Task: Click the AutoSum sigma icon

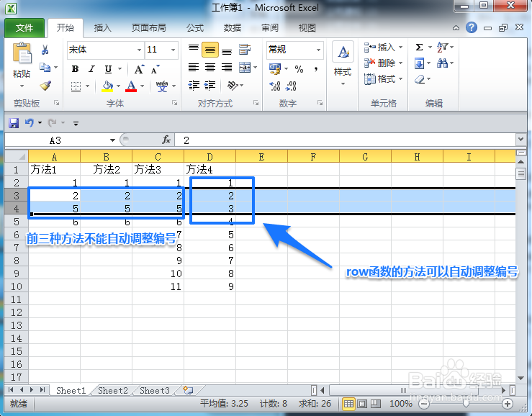Action: click(420, 48)
